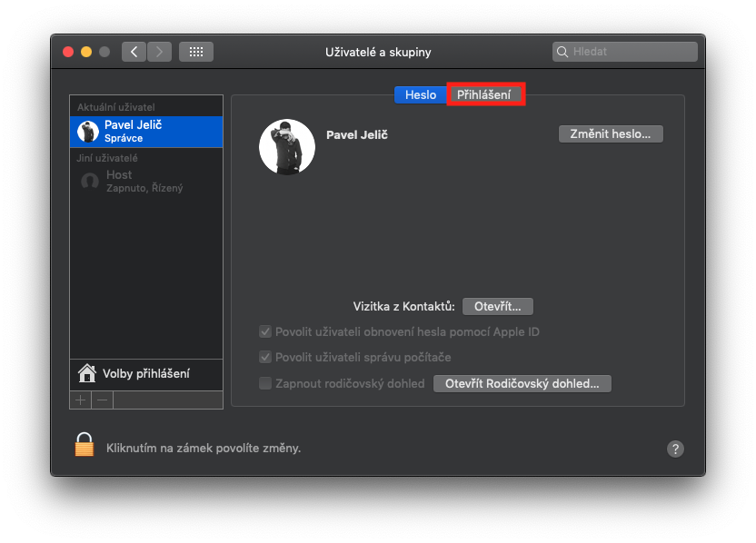This screenshot has height=543, width=756.
Task: Open the Contacts card with Otevřít
Action: point(498,306)
